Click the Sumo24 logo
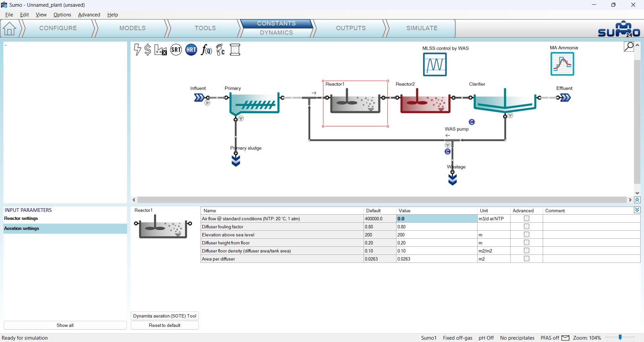The height and width of the screenshot is (342, 644). tap(619, 29)
